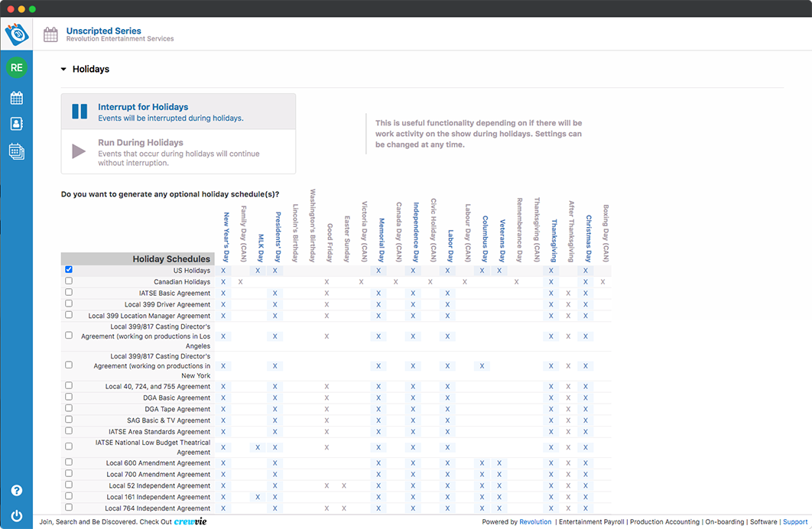Check the DGA Basic Agreement checkbox

[69, 397]
